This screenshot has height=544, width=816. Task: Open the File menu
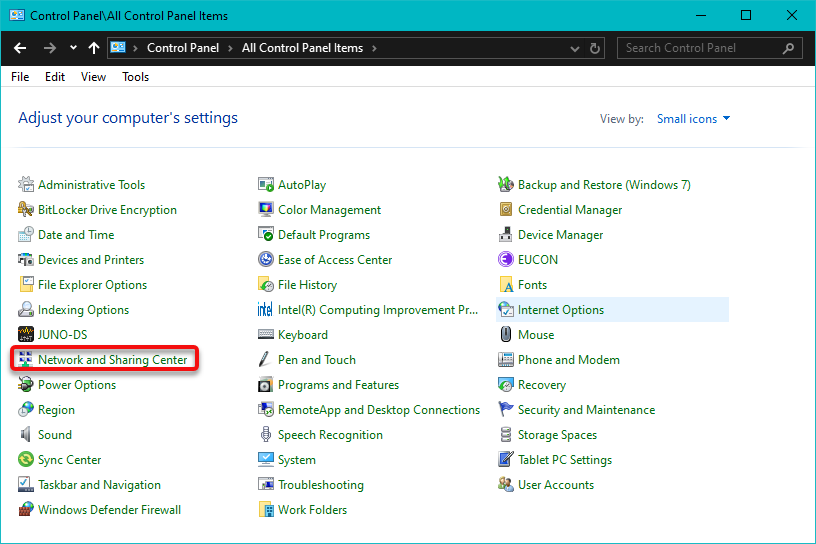(20, 77)
